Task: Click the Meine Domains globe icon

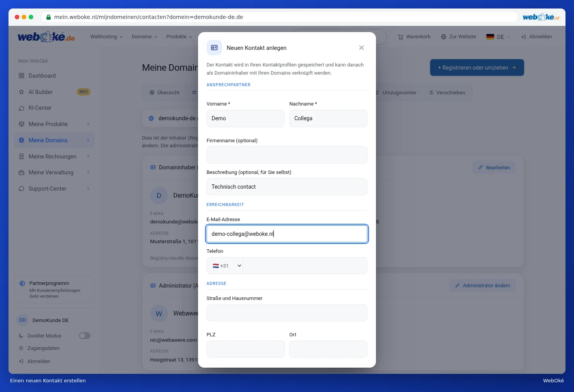Action: pyautogui.click(x=22, y=140)
